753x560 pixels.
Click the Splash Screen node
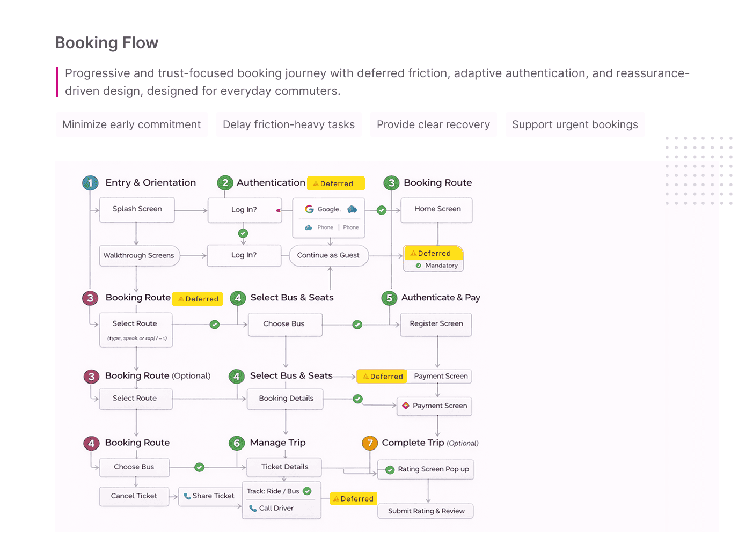pyautogui.click(x=137, y=209)
